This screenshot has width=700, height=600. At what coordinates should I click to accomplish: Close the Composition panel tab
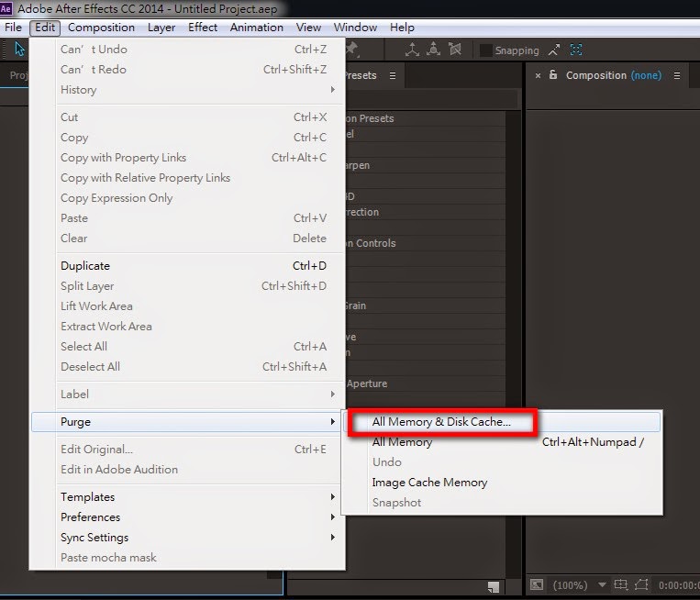point(538,76)
